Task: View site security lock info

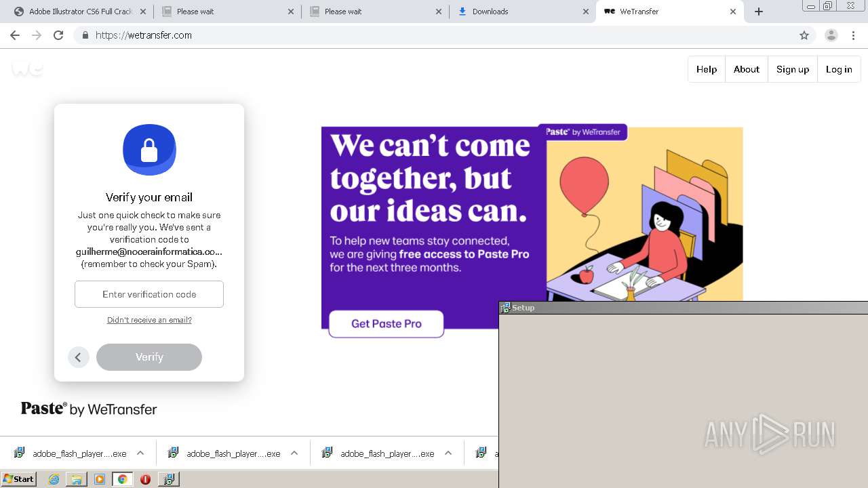Action: 85,35
